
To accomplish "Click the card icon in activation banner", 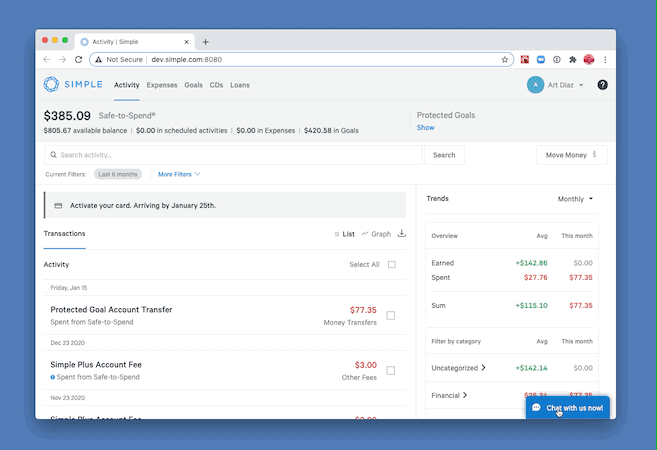I will click(x=58, y=206).
